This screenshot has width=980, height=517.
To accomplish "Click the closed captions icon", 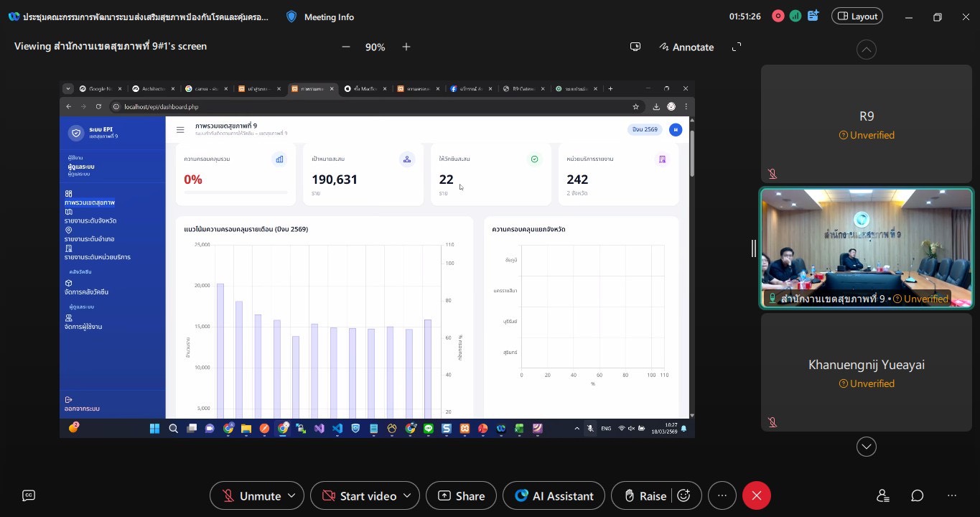I will click(x=29, y=495).
